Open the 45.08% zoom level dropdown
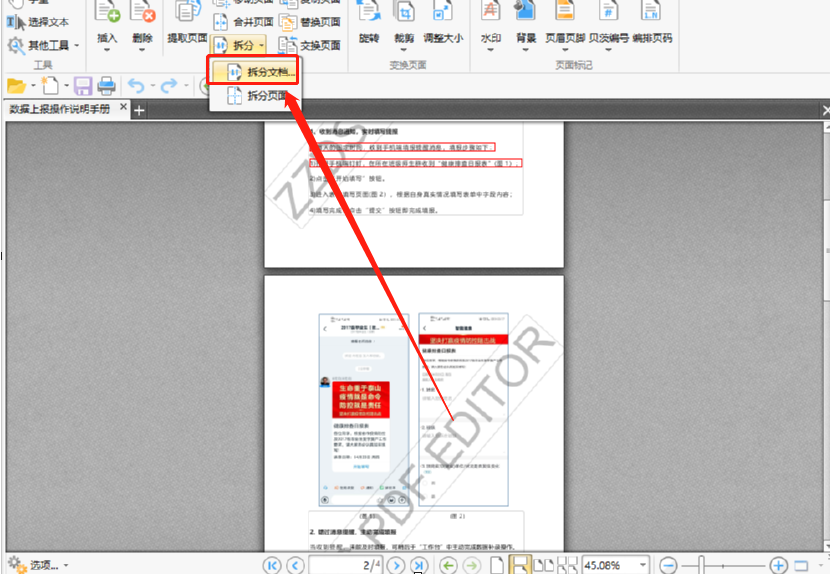Viewport: 830px width, 578px height. (643, 565)
